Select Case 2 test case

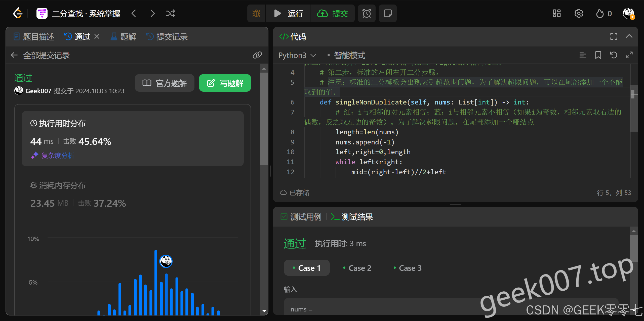pyautogui.click(x=357, y=268)
